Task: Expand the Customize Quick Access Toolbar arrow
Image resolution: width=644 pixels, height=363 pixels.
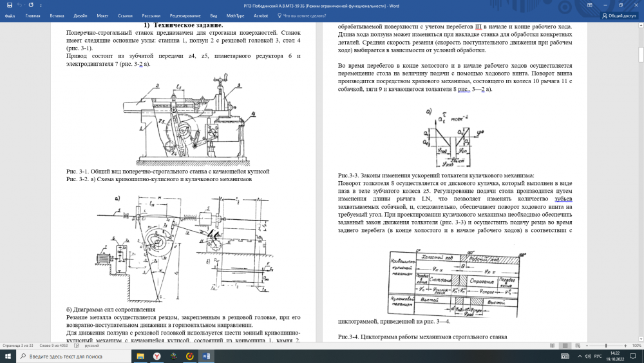Action: pos(40,5)
